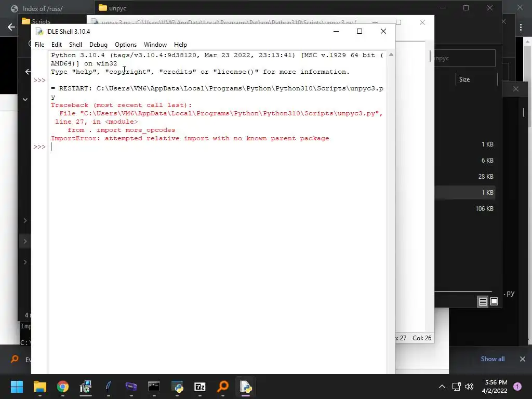532x399 pixels.
Task: Click the network icon in the system tray
Action: 456,387
